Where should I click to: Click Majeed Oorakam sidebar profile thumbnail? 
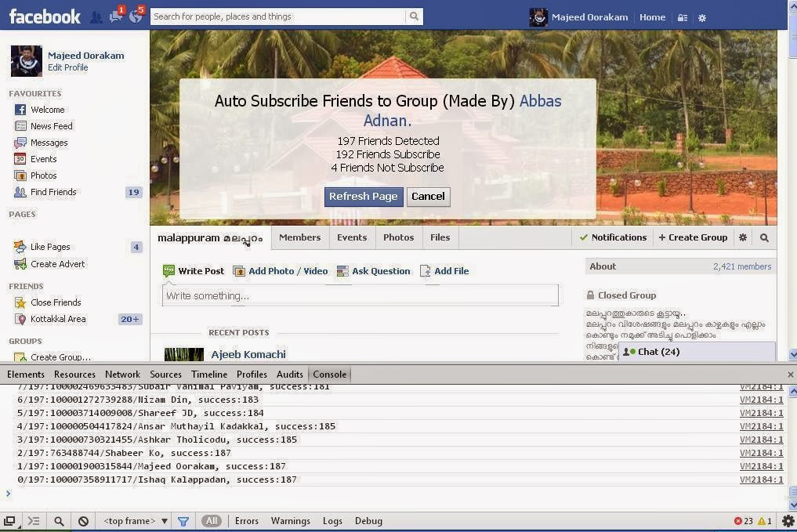pyautogui.click(x=27, y=61)
